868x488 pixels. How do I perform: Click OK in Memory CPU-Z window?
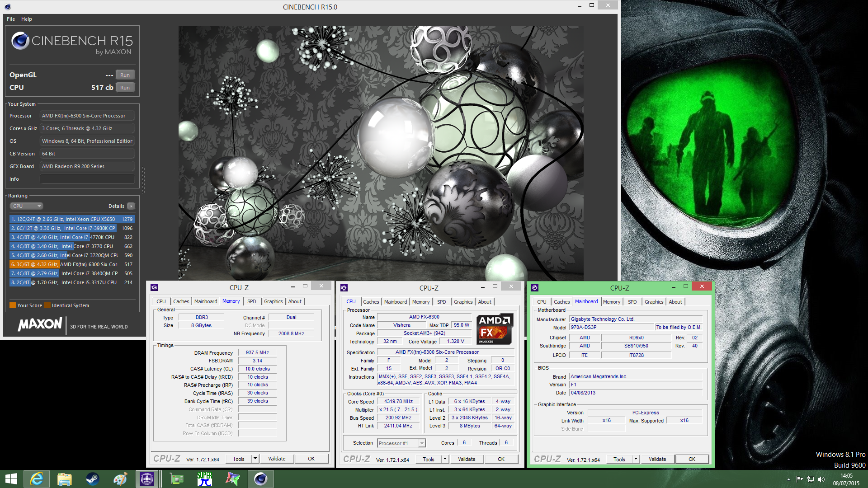(x=311, y=459)
